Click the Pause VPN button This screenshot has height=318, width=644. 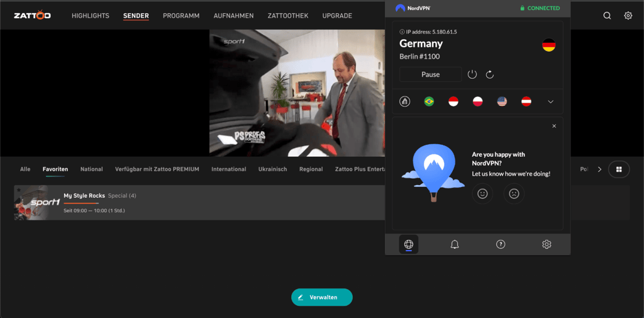430,74
